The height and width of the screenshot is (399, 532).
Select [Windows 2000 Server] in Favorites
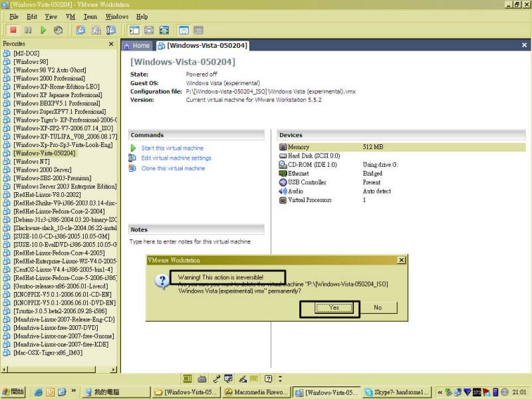pyautogui.click(x=43, y=170)
